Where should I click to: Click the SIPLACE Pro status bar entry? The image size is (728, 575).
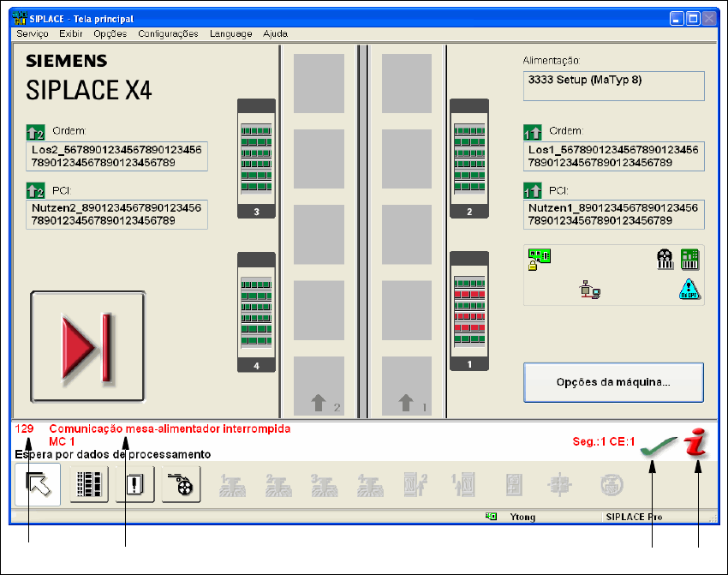pyautogui.click(x=634, y=517)
